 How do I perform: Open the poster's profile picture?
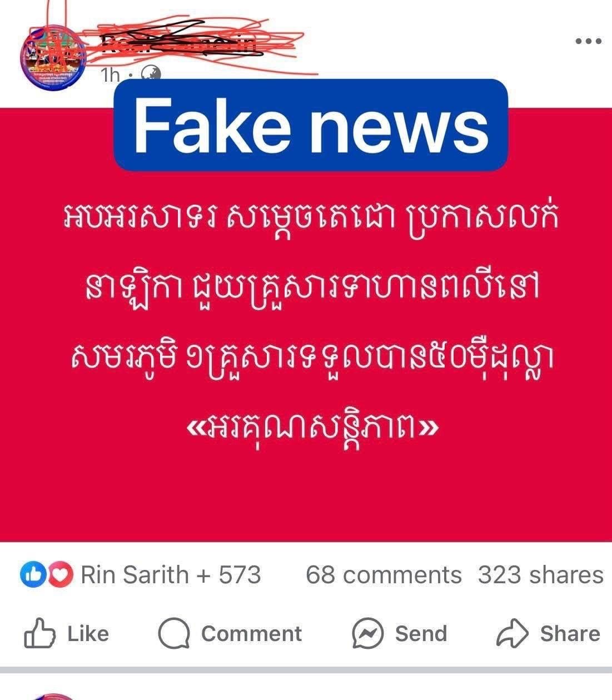click(x=54, y=58)
